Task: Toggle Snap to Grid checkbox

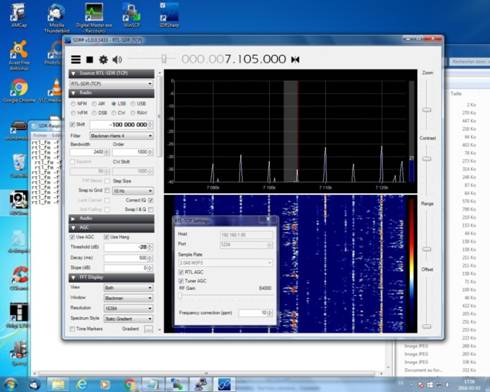Action: coord(107,190)
